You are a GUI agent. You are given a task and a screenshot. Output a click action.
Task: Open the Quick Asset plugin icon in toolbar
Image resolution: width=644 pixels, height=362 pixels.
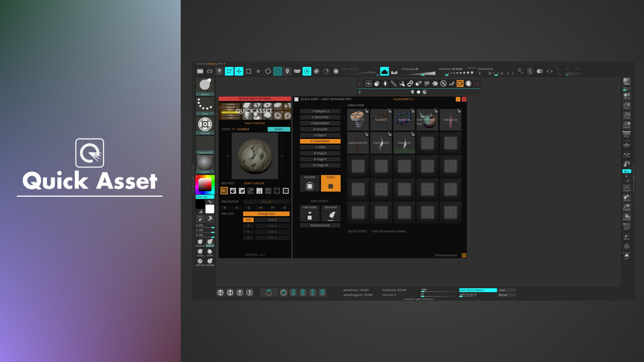pyautogui.click(x=460, y=83)
